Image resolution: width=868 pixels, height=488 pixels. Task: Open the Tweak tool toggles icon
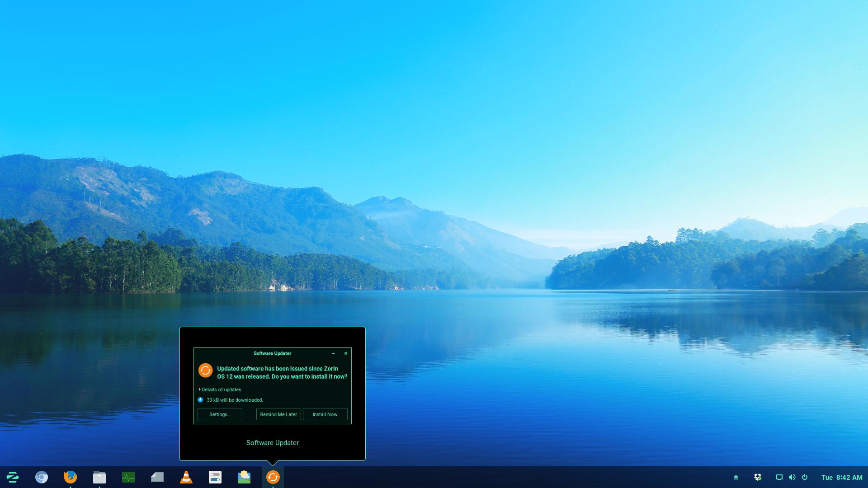(x=215, y=477)
